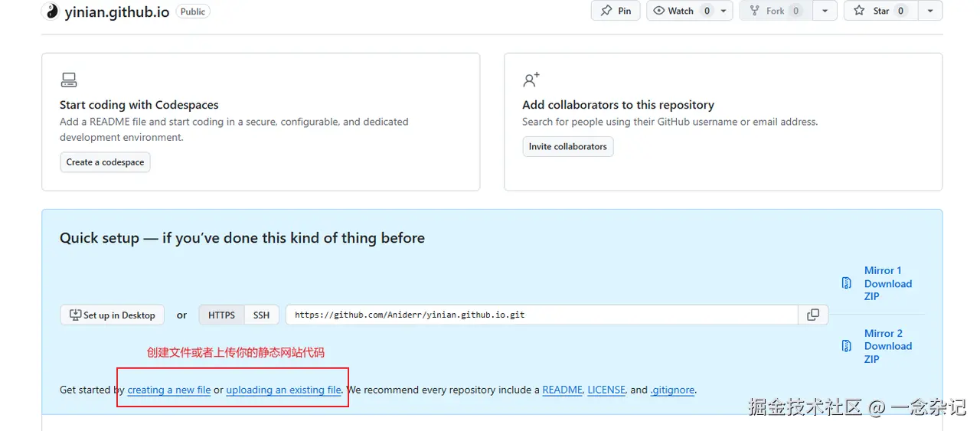
Task: Open the Mirror 1 Download ZIP link
Action: coord(888,283)
